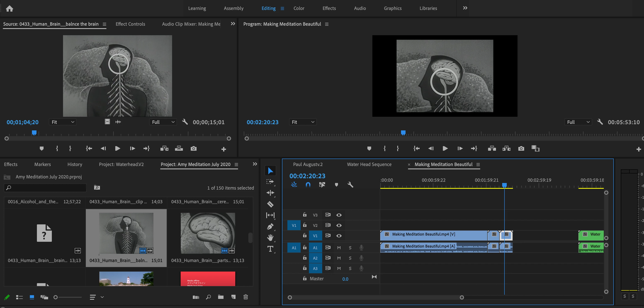Open Source monitor Fit zoom dropdown
This screenshot has width=644, height=308.
(x=62, y=122)
